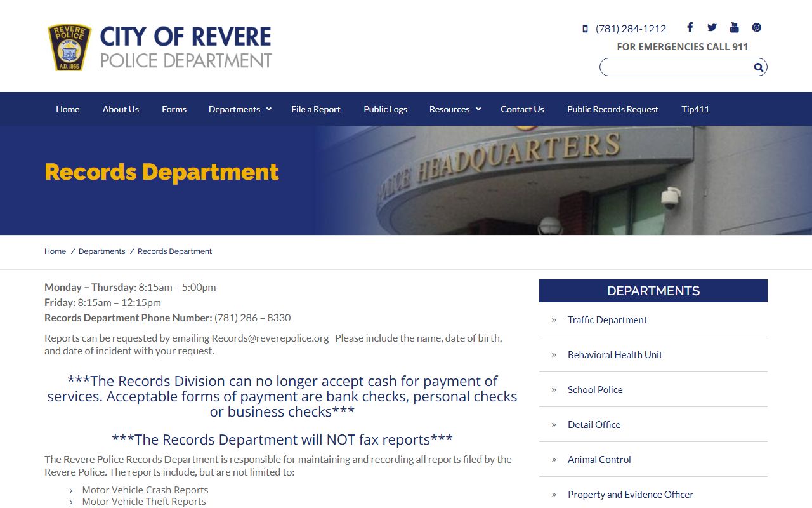Open the Resources navigation menu label

click(449, 109)
